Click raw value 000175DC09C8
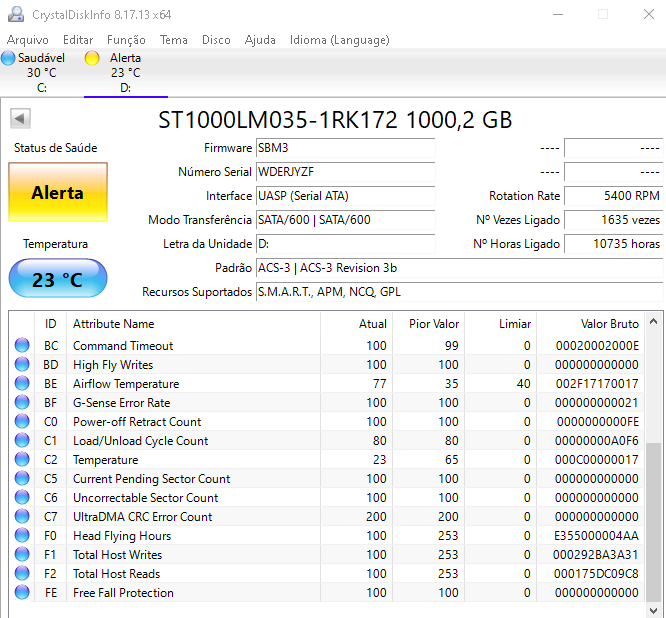The width and height of the screenshot is (666, 618). pos(596,574)
